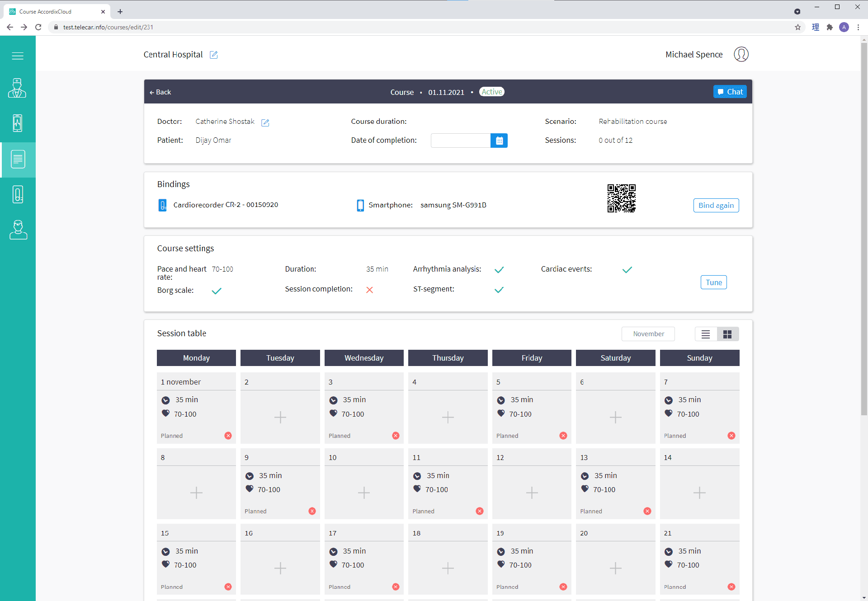Add a session on day 18

click(448, 568)
